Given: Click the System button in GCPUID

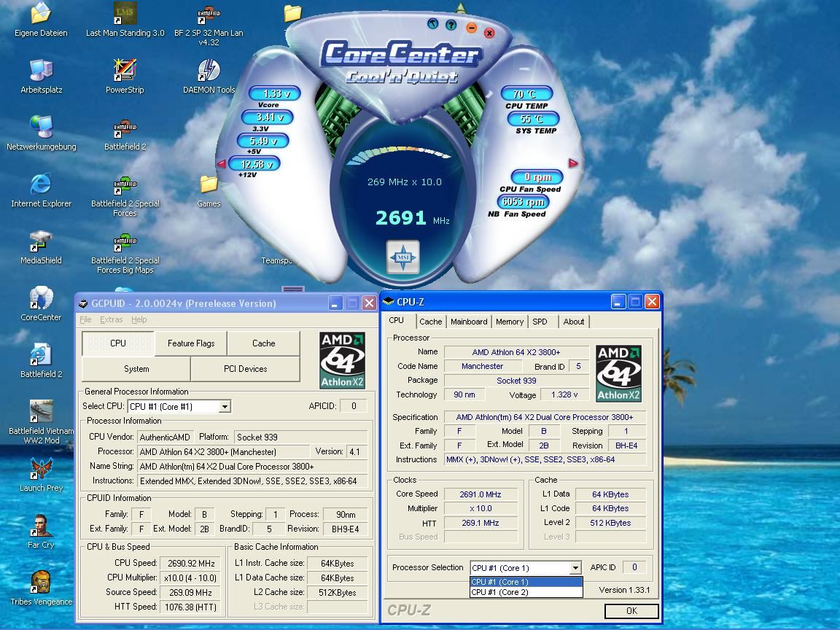Looking at the screenshot, I should point(136,369).
